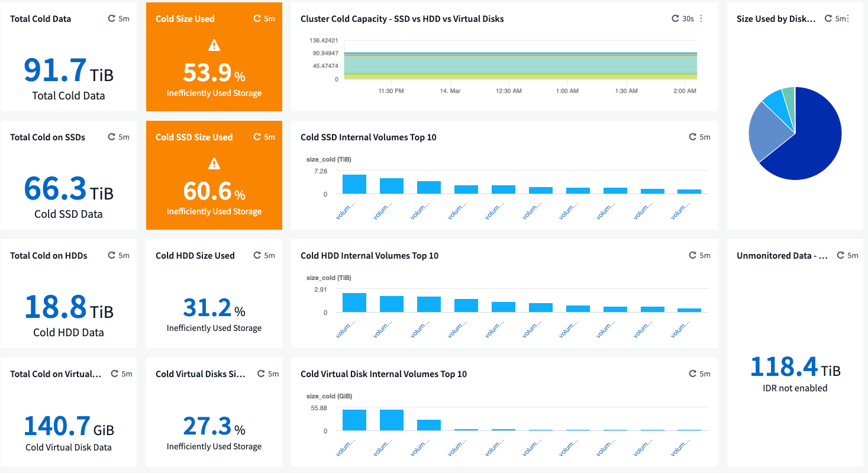Open the Cluster Cold Capacity widget options menu
The width and height of the screenshot is (868, 473).
pos(702,19)
